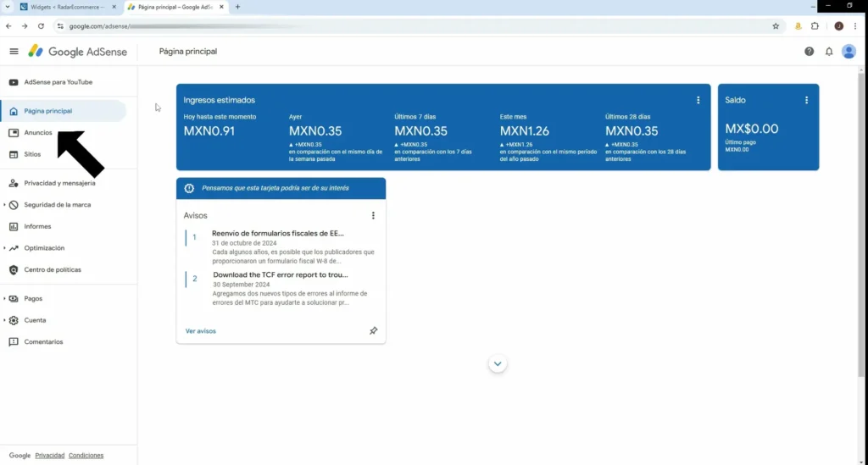Open Centro de políticas in the sidebar
868x465 pixels.
[x=52, y=270]
